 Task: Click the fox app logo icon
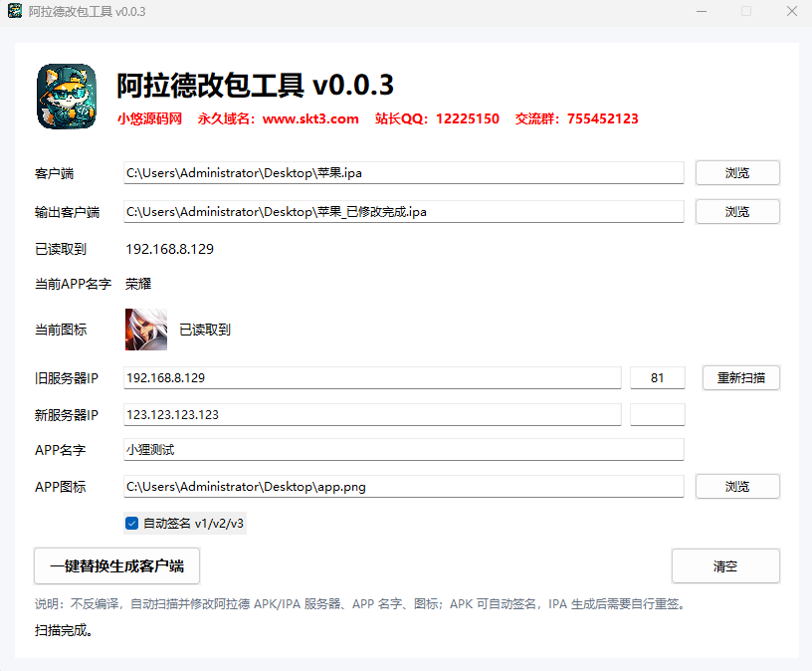pyautogui.click(x=67, y=97)
